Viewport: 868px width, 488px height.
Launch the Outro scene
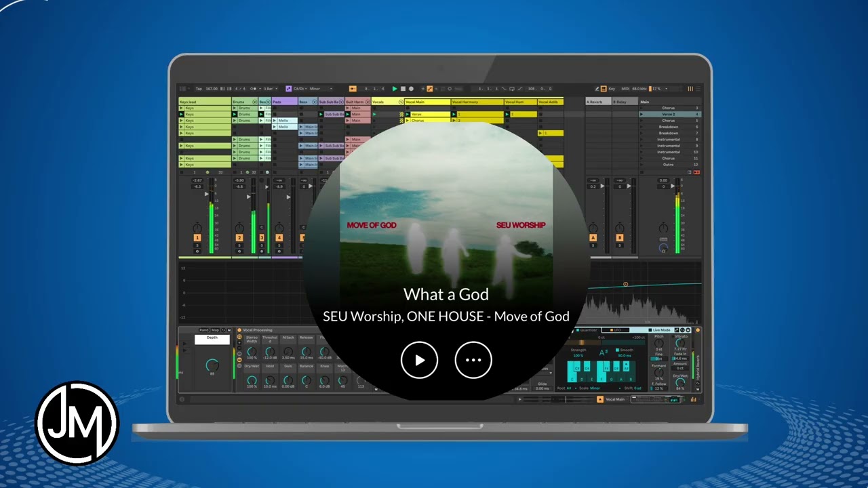642,165
